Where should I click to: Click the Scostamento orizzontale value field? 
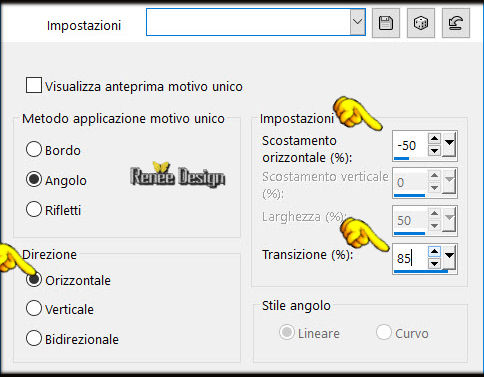pos(411,145)
